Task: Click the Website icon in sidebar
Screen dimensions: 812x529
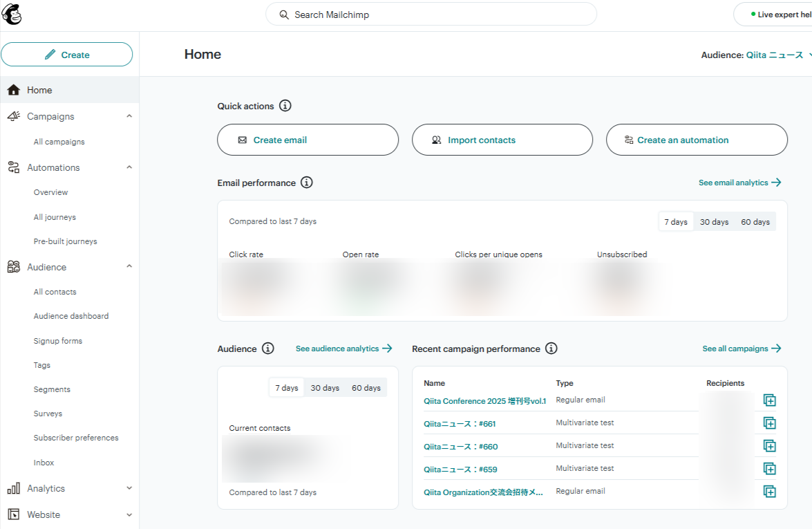Action: click(13, 514)
